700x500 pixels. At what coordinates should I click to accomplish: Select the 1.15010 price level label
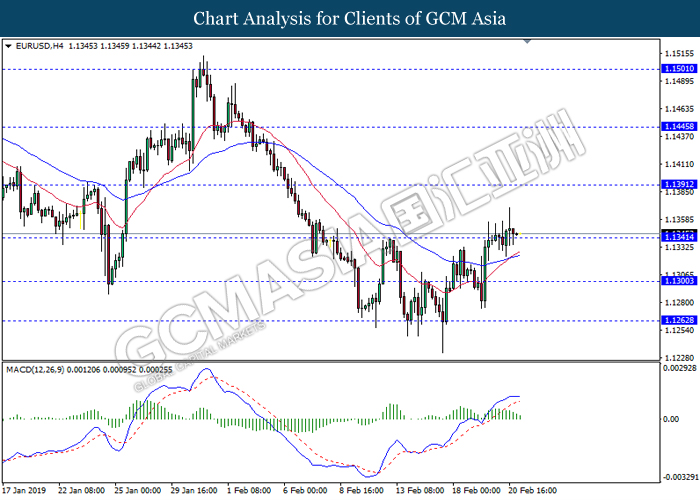click(x=679, y=69)
